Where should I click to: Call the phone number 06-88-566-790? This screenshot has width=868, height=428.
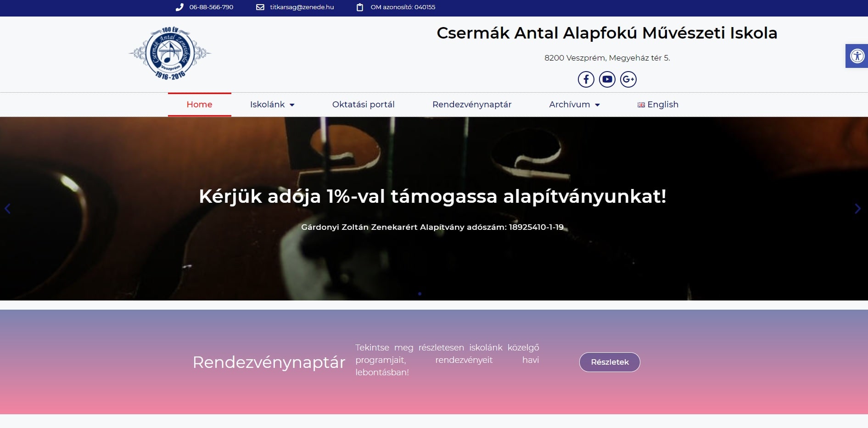[x=211, y=7]
